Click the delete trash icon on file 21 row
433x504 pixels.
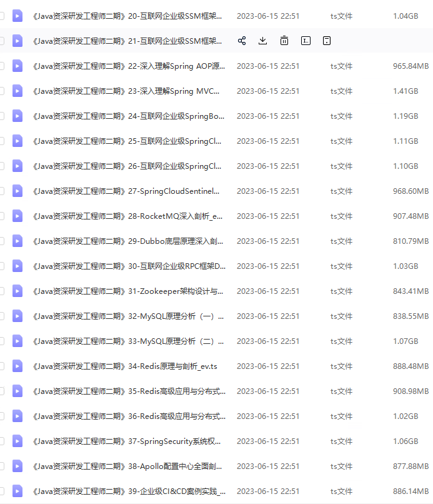click(284, 41)
